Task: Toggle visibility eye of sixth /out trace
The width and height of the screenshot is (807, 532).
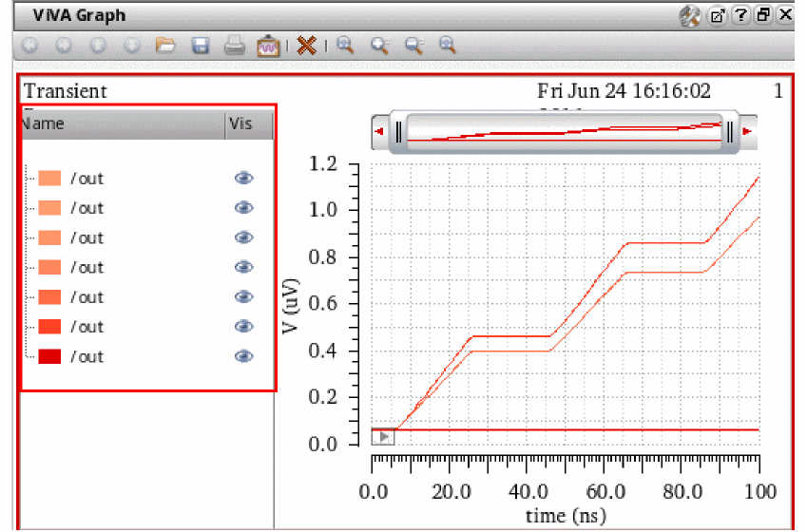Action: [243, 326]
